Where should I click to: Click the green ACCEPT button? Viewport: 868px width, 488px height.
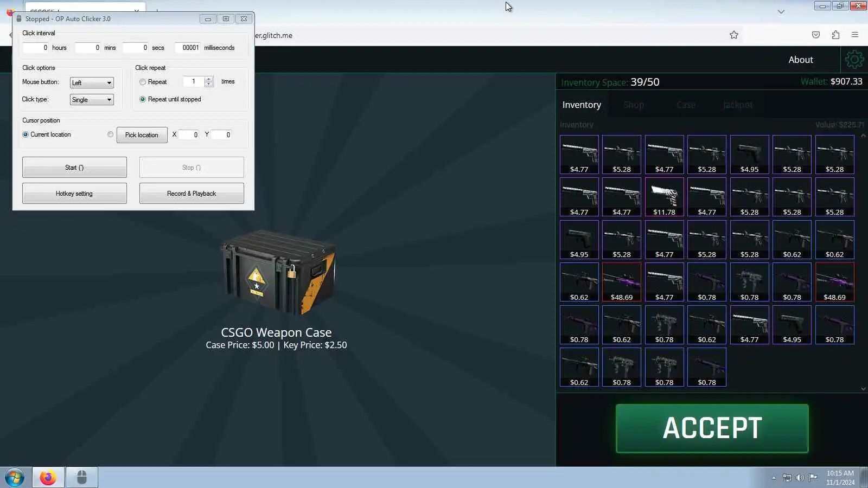pyautogui.click(x=712, y=428)
